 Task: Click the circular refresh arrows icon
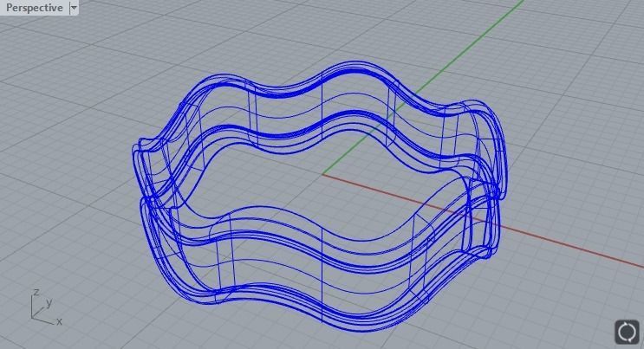627,332
